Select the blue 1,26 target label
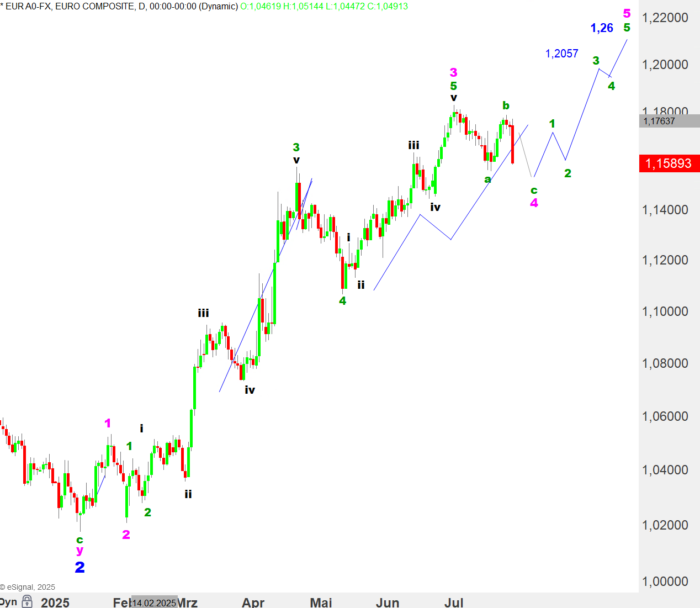Image resolution: width=700 pixels, height=608 pixels. pyautogui.click(x=602, y=28)
